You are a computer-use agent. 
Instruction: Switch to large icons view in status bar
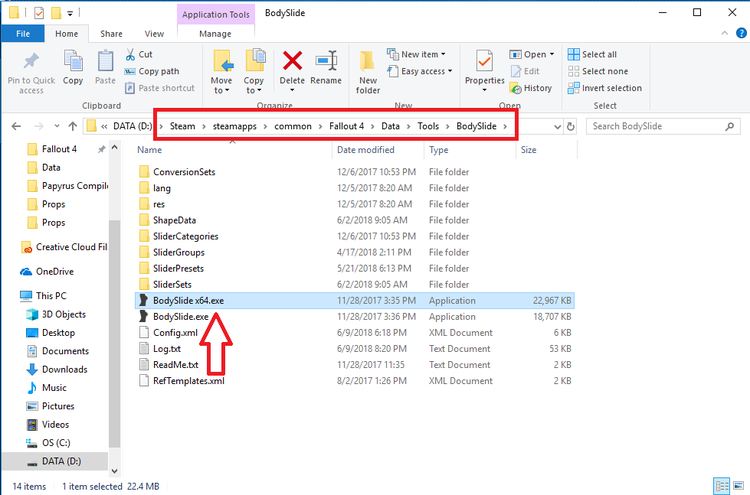tap(739, 486)
